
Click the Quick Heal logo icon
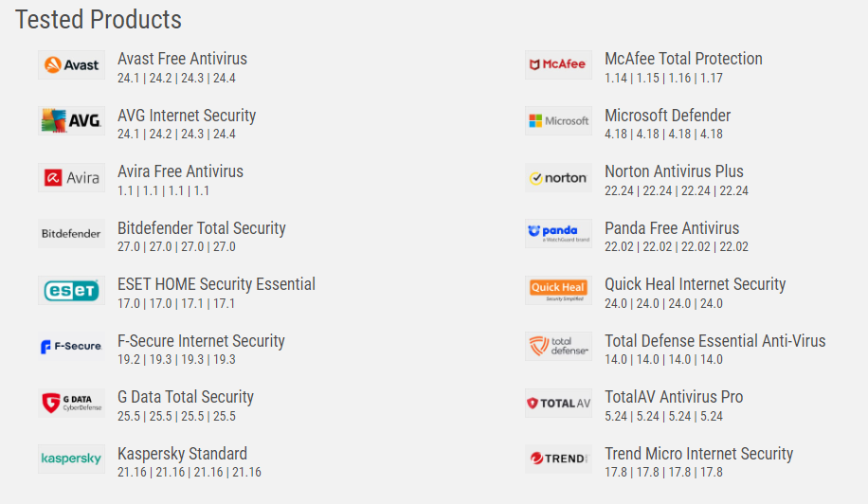pos(558,291)
